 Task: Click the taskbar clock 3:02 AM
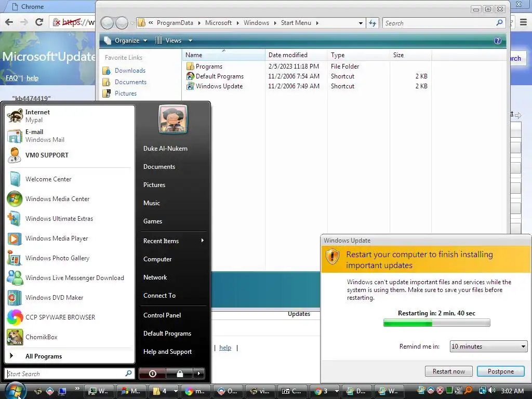512,391
